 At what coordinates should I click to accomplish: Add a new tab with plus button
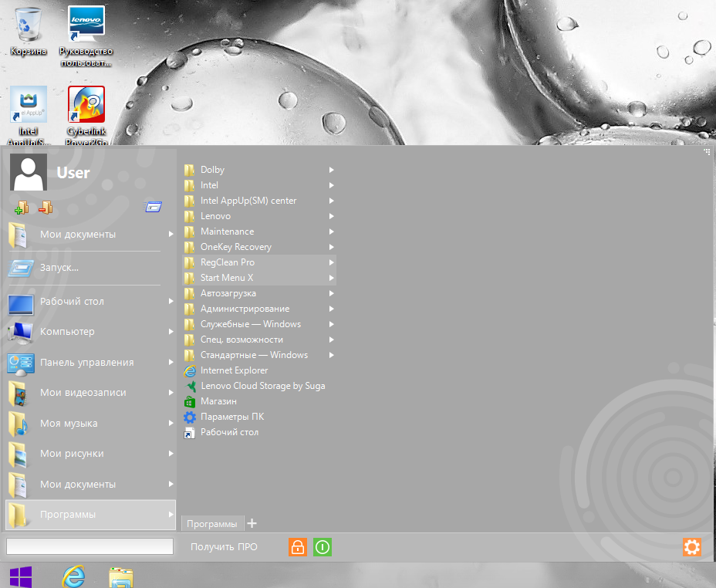pyautogui.click(x=252, y=523)
